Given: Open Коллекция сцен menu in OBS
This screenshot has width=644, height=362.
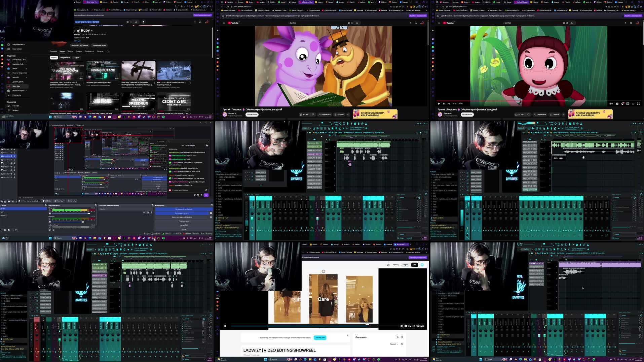Looking at the screenshot, I should coord(58,125).
